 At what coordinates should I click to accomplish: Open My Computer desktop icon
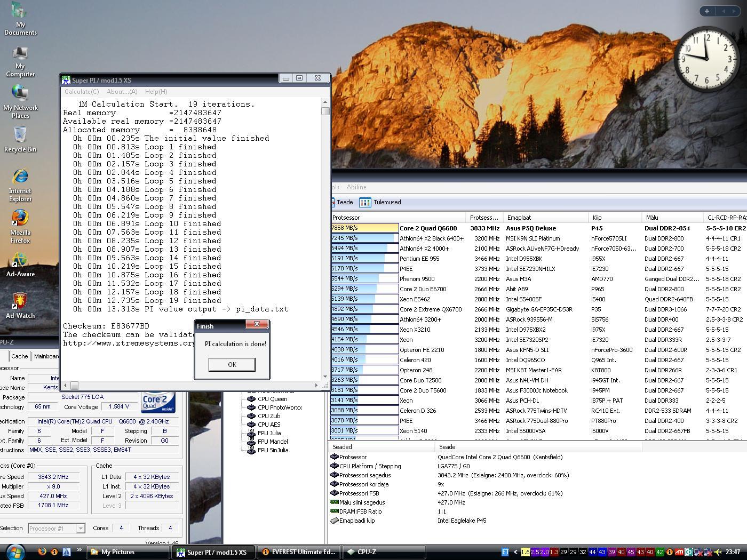point(20,61)
